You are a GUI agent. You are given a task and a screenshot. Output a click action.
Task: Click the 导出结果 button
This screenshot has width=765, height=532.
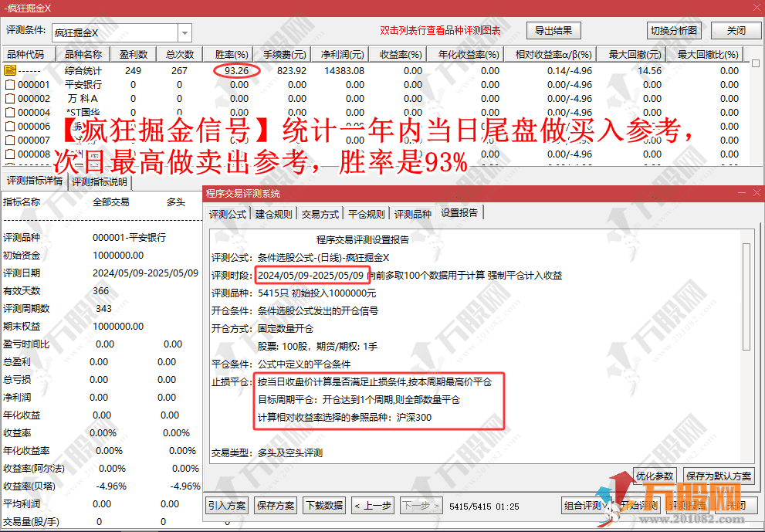tap(554, 30)
